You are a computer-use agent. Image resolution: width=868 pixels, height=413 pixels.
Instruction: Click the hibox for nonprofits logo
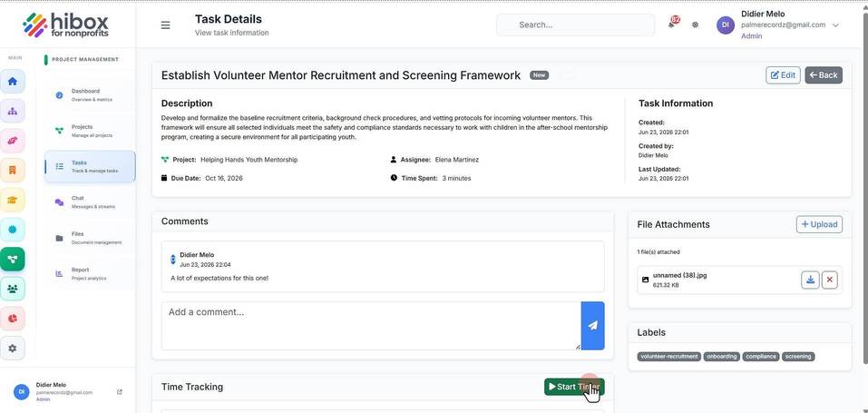tap(65, 25)
